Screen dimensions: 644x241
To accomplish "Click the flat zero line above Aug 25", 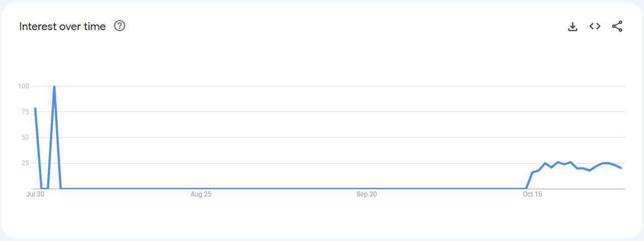I will [201, 189].
